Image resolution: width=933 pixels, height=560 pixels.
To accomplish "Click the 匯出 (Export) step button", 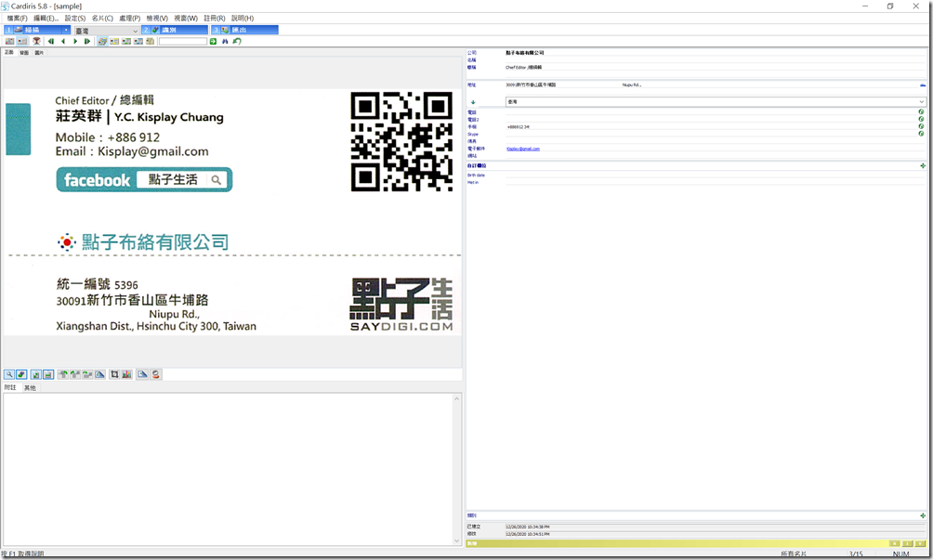I will [246, 30].
